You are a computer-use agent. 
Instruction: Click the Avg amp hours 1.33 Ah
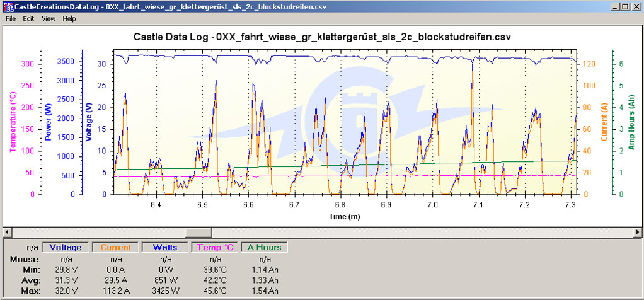point(265,280)
